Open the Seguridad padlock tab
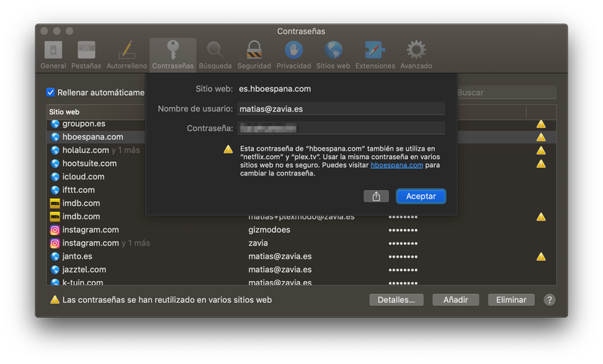 click(254, 55)
